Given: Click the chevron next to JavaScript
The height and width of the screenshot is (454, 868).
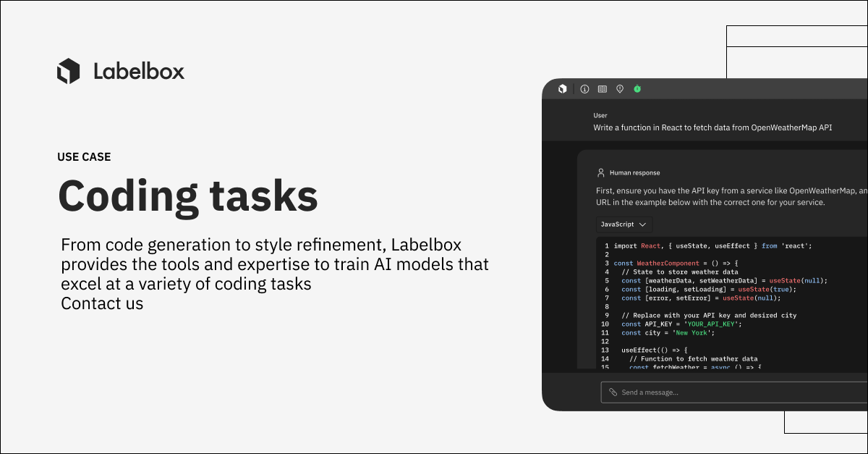Looking at the screenshot, I should tap(642, 224).
